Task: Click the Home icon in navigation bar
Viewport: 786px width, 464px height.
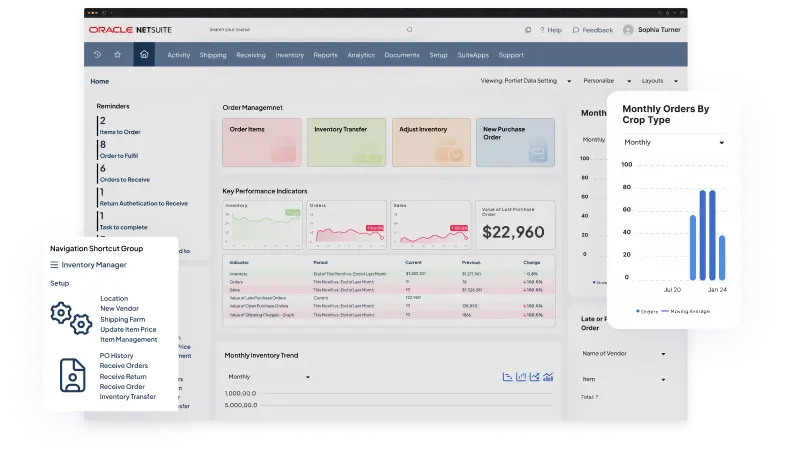Action: coord(145,55)
